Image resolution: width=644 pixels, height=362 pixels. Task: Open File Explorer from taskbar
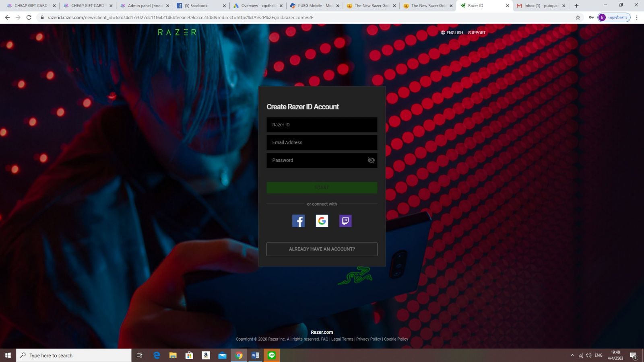click(173, 355)
